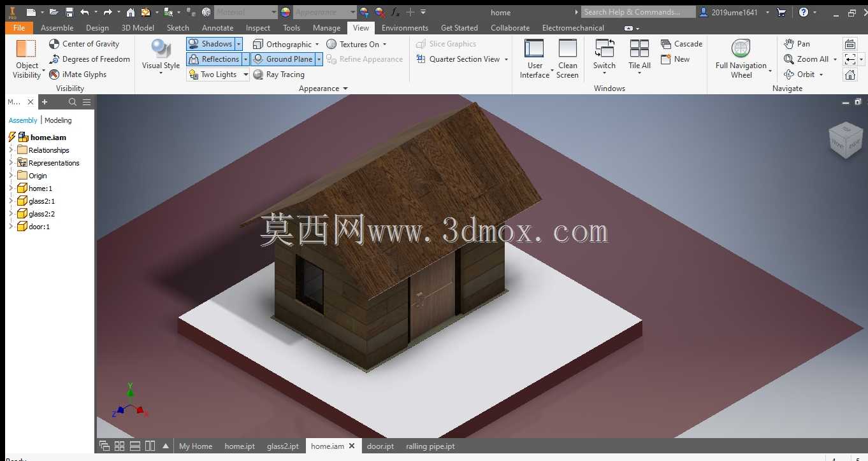Open the Inspect ribbon tab

[258, 28]
